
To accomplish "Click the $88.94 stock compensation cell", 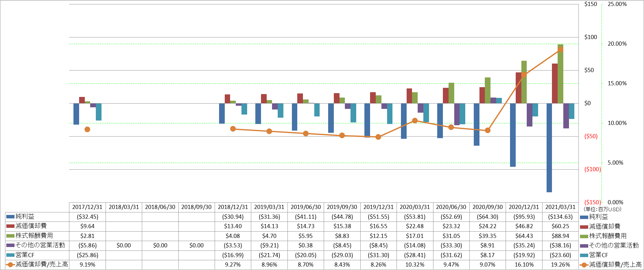I will click(560, 236).
